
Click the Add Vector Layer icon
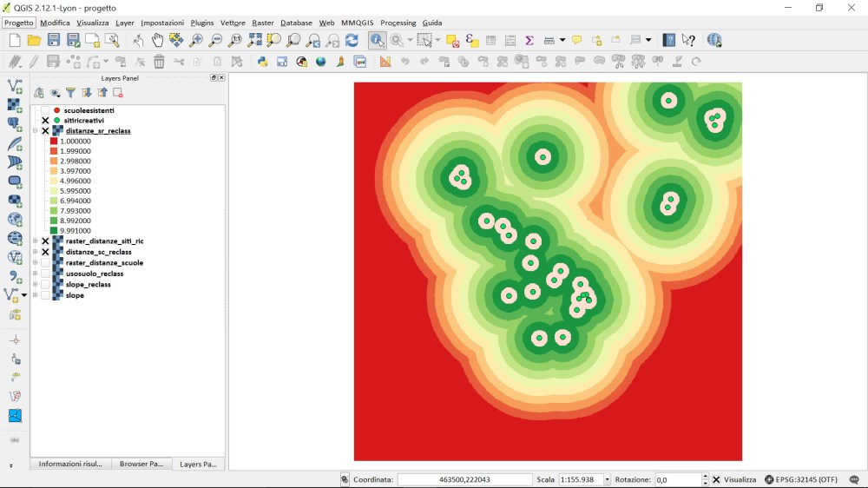15,86
